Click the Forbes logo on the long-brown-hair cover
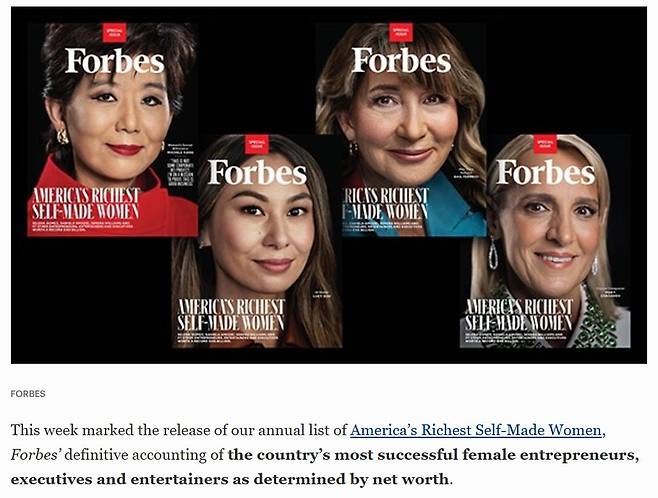The image size is (658, 498). tap(257, 172)
